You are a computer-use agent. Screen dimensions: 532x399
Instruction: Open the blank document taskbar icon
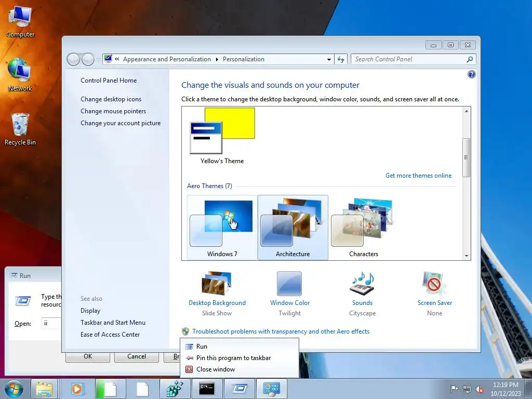pyautogui.click(x=142, y=389)
